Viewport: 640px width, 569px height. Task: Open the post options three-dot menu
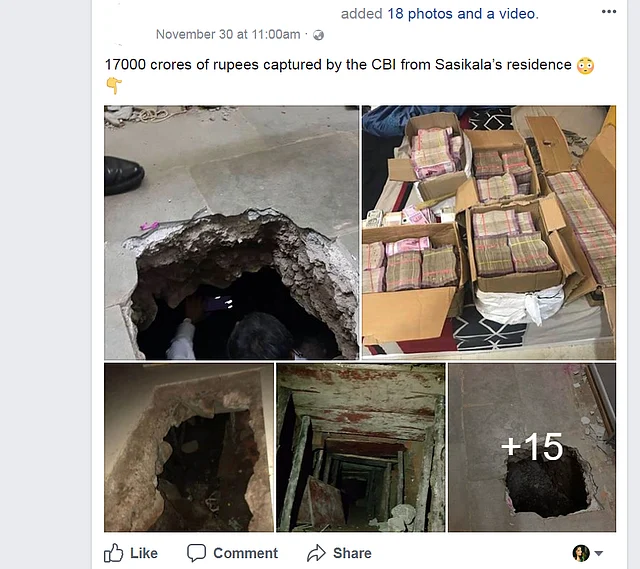(x=609, y=11)
